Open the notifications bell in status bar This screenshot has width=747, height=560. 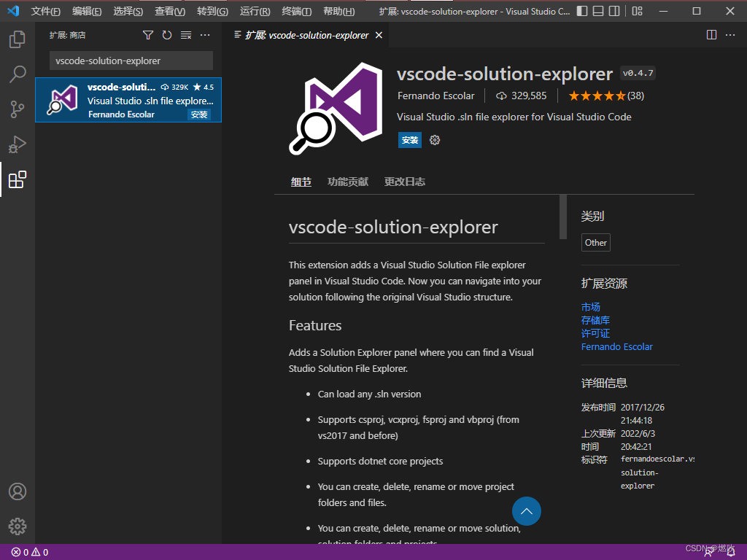click(x=730, y=553)
